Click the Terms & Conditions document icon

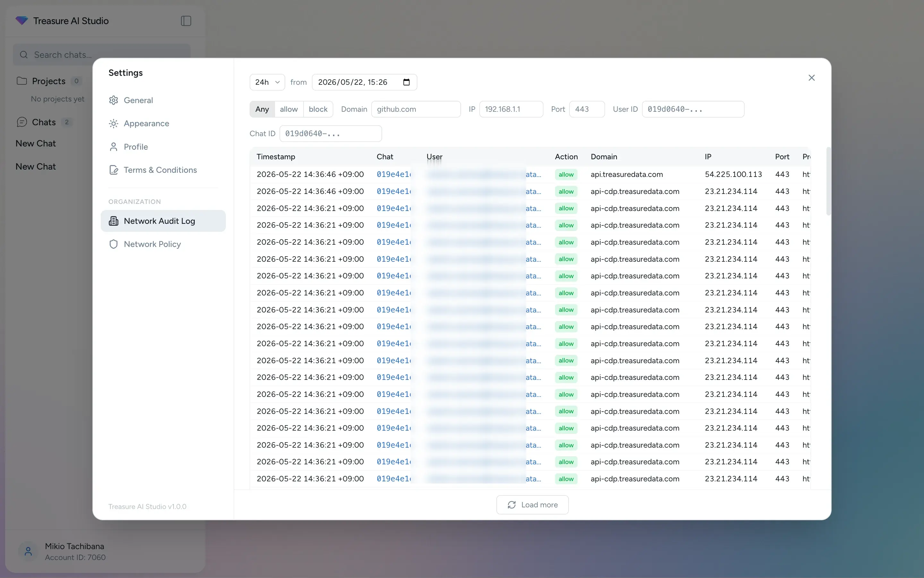pyautogui.click(x=113, y=170)
